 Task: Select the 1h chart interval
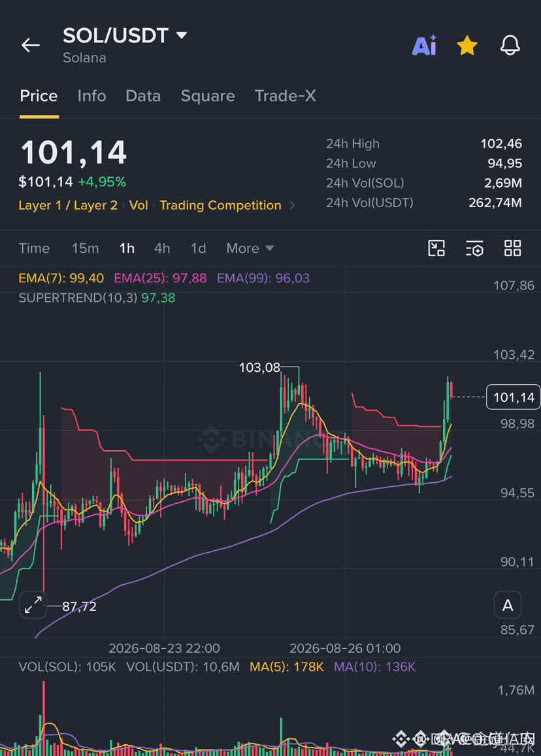(127, 248)
